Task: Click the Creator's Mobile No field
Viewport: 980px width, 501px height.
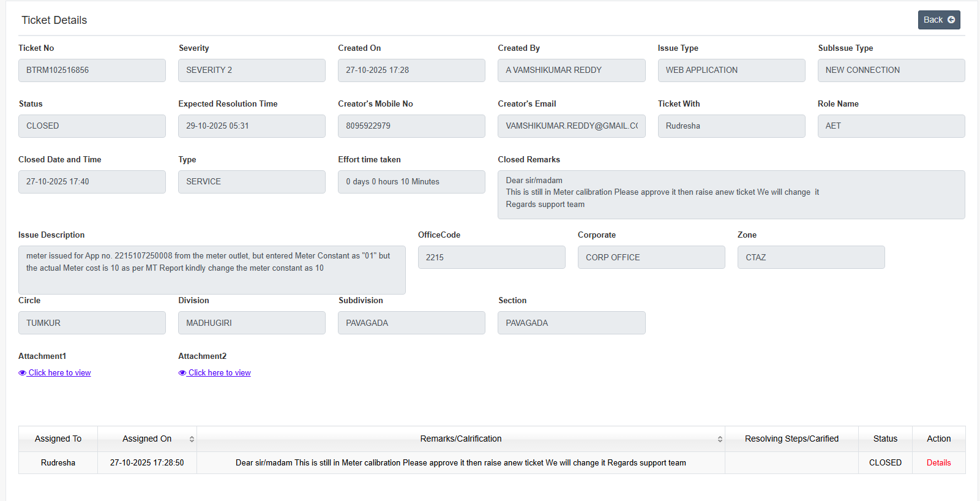Action: [411, 126]
